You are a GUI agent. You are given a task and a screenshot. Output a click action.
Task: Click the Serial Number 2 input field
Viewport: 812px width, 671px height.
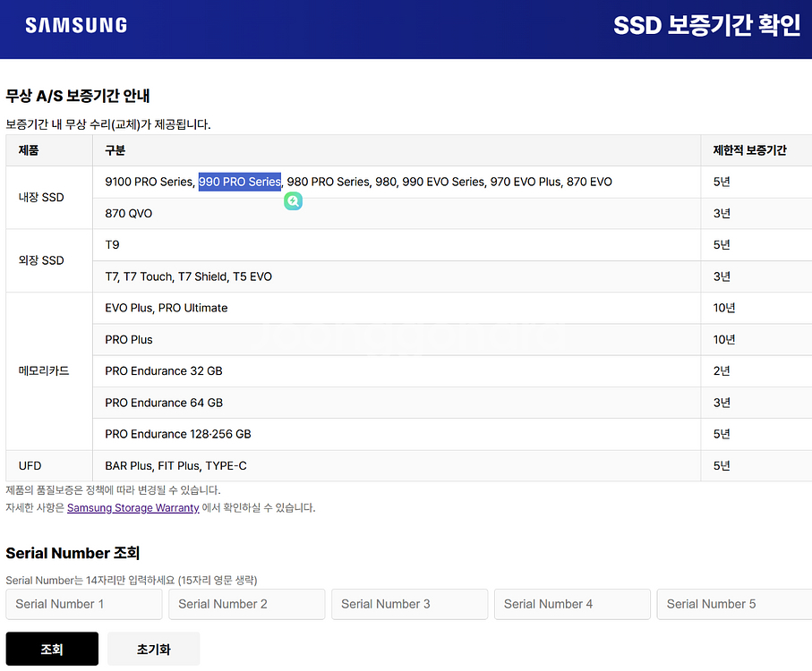click(x=246, y=604)
